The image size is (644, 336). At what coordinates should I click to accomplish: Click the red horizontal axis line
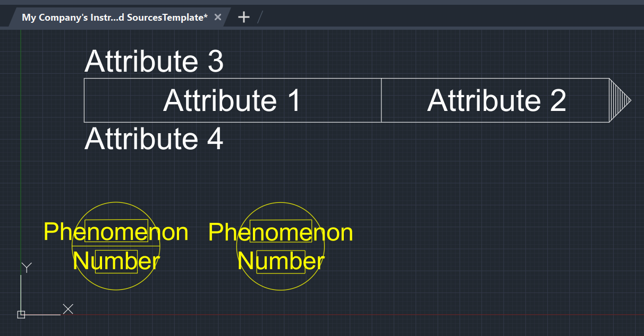coord(372,315)
